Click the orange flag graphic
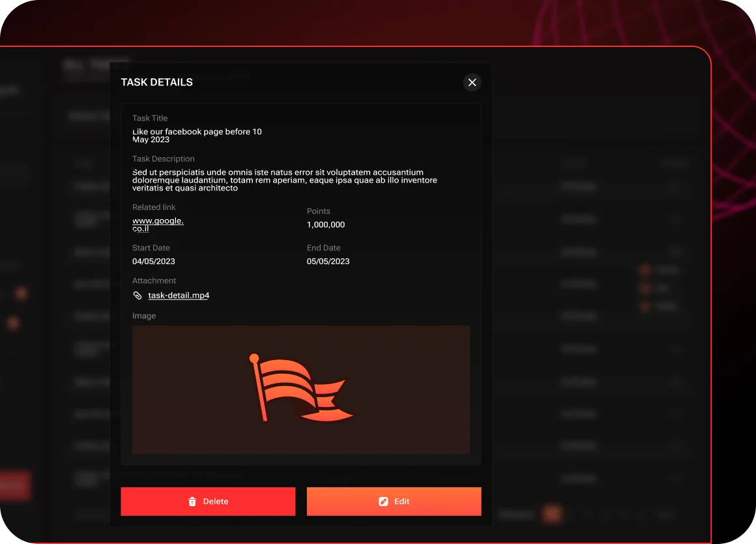 (300, 389)
